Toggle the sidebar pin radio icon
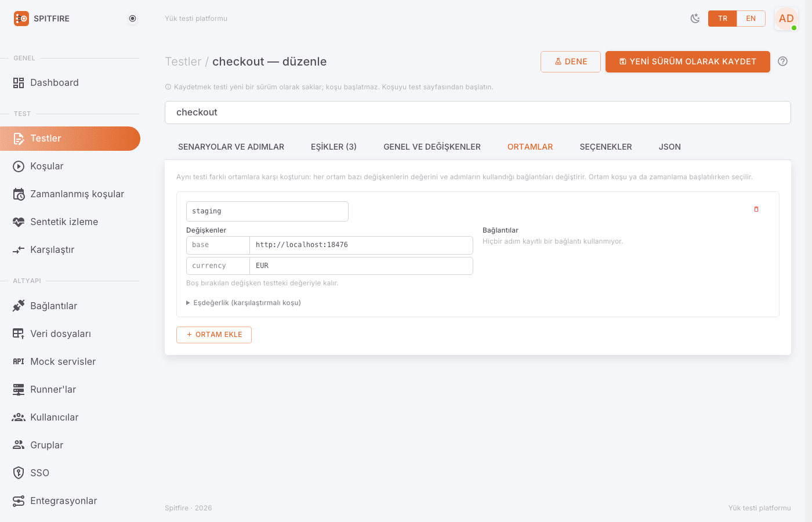The image size is (812, 522). point(132,19)
